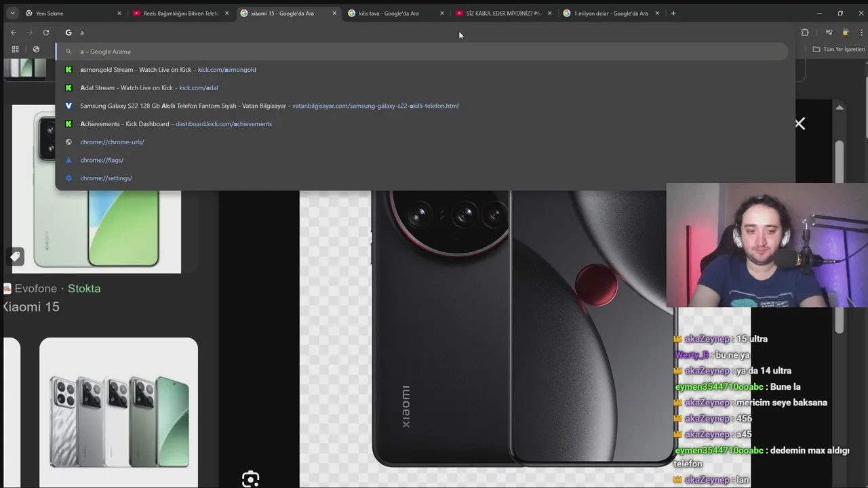Open the extensions puzzle icon
868x488 pixels.
(805, 33)
